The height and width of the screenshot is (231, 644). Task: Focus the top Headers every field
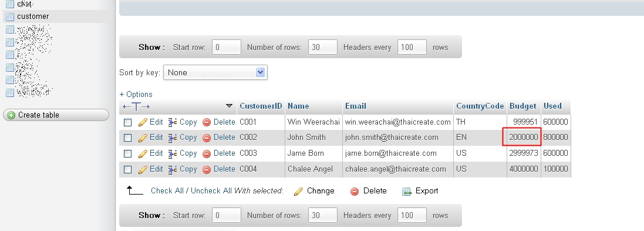(412, 47)
